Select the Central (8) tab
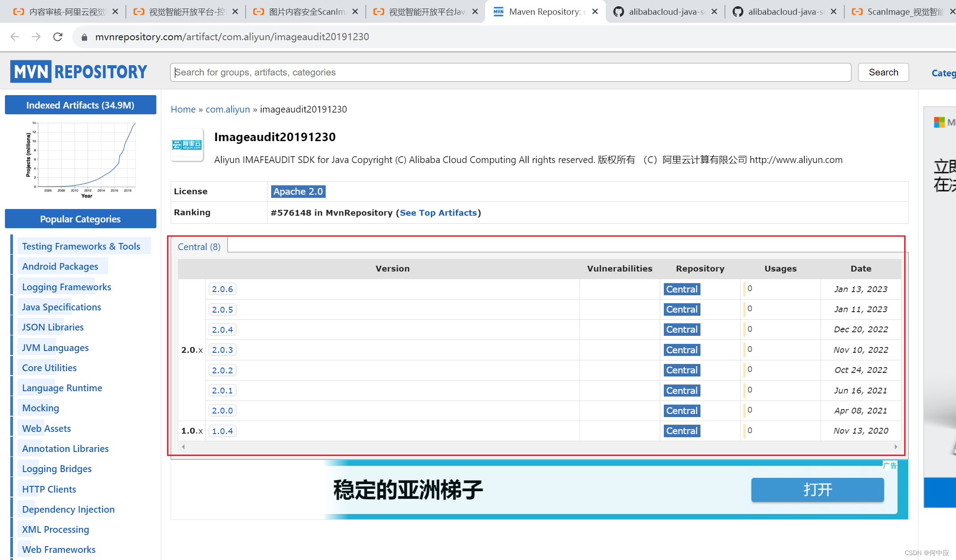Viewport: 956px width, 560px height. [x=199, y=247]
